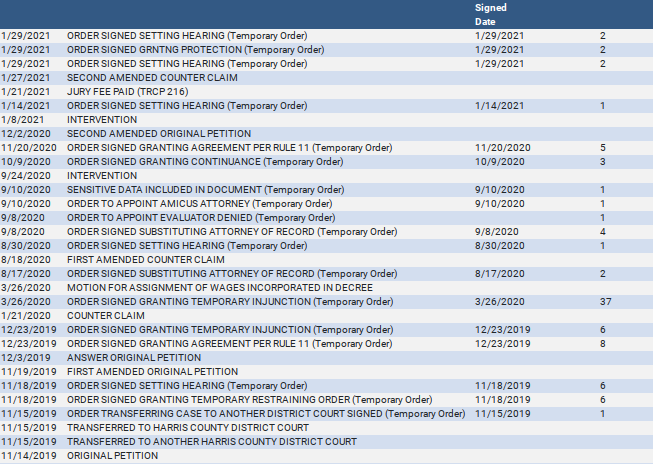Click the signed date 11/15/2019 cell
This screenshot has height=464, width=653.
click(503, 414)
